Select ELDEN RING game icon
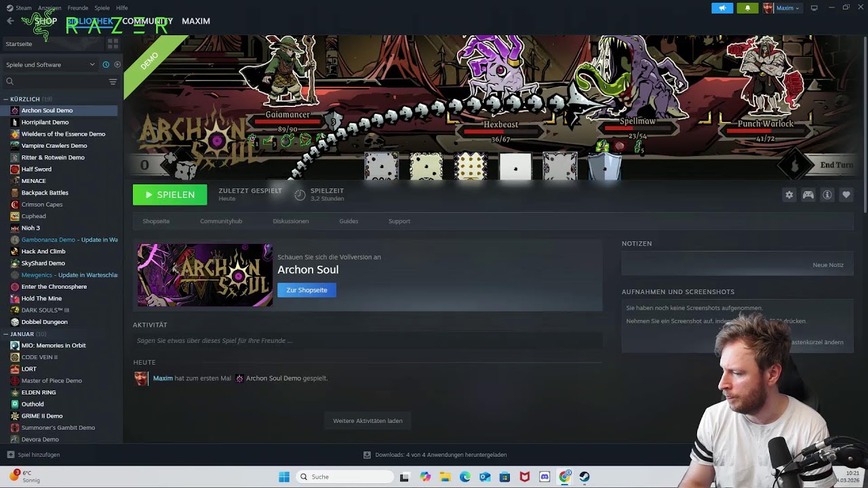 [15, 392]
